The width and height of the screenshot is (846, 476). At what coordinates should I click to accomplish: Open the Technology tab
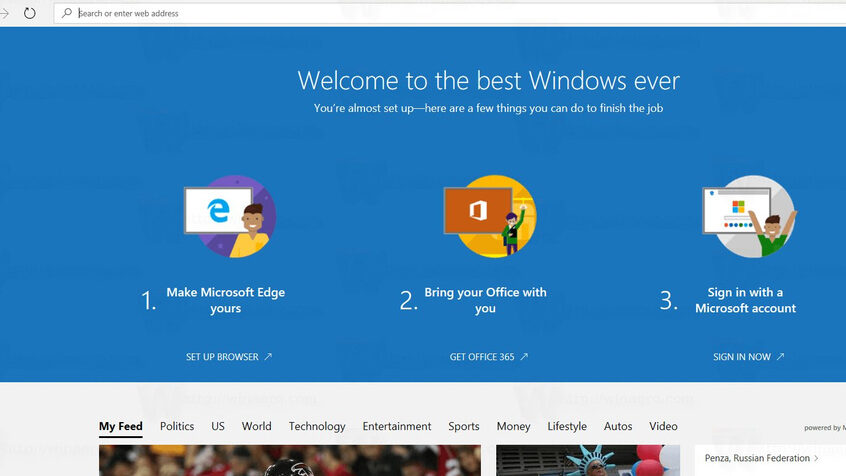(317, 426)
